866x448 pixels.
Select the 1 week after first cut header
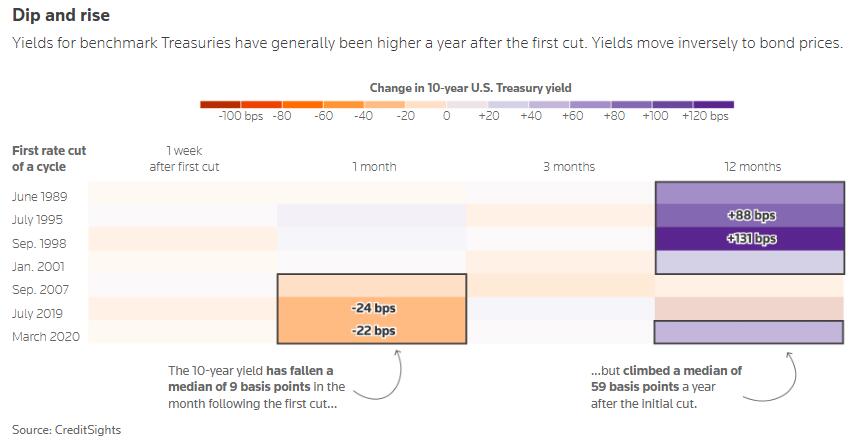[184, 159]
